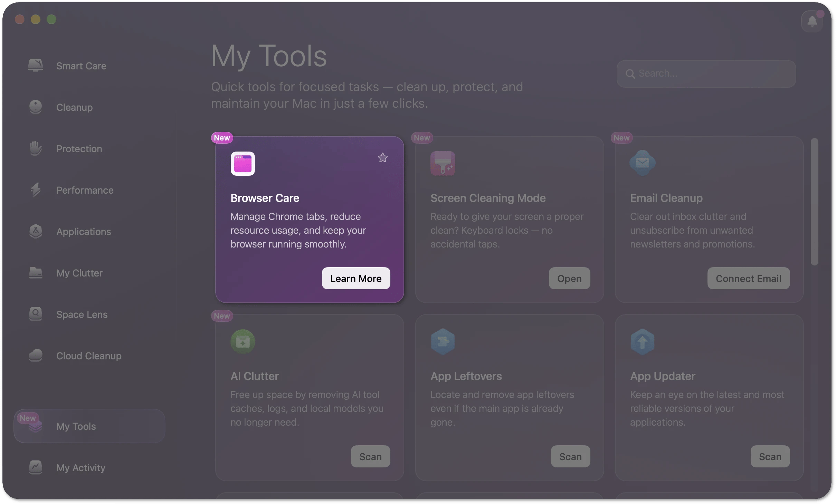Click the App Updater arrow icon
The image size is (836, 504).
[643, 342]
